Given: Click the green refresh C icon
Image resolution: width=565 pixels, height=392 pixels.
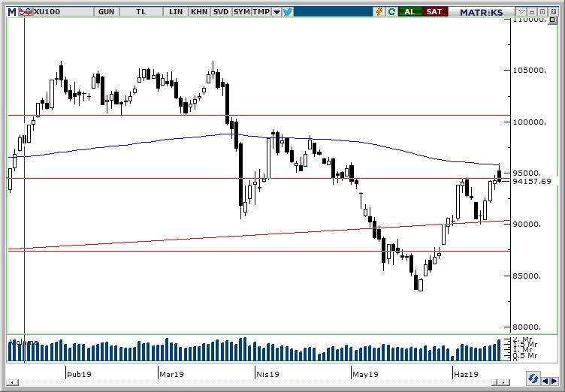Looking at the screenshot, I should 391,12.
